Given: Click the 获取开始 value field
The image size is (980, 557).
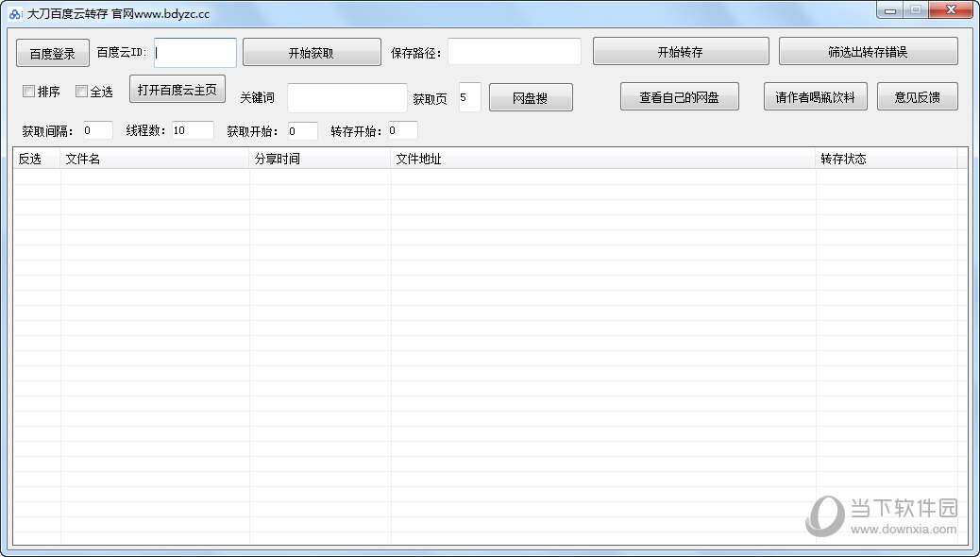Looking at the screenshot, I should pos(302,130).
